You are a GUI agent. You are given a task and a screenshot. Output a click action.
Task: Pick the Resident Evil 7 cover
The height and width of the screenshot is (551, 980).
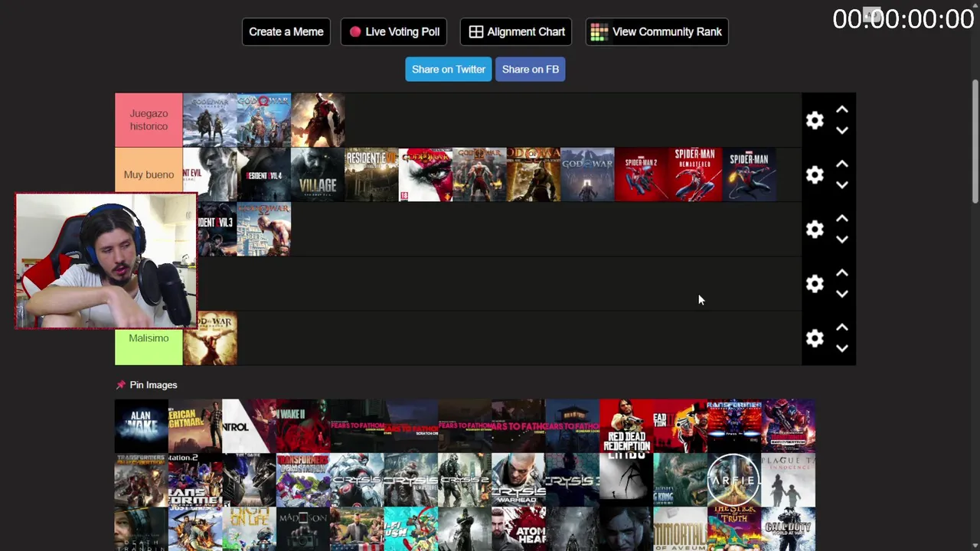(x=372, y=174)
